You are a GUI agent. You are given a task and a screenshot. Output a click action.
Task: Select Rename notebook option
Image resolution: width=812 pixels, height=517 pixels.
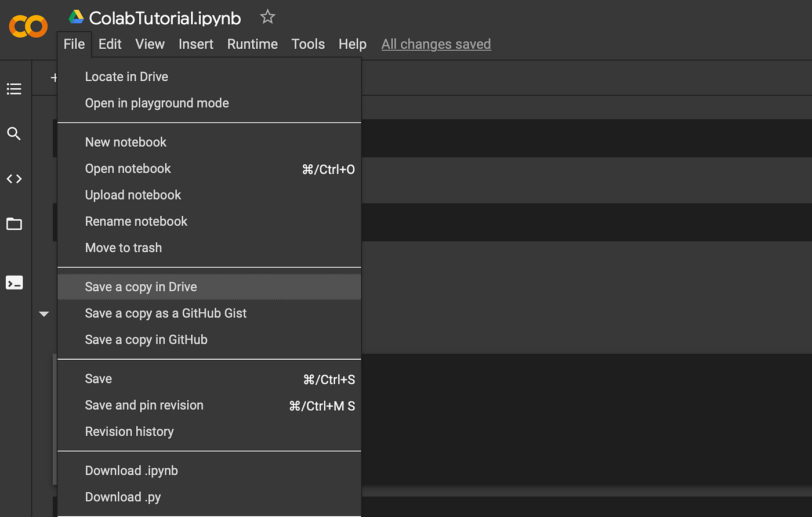coord(136,221)
